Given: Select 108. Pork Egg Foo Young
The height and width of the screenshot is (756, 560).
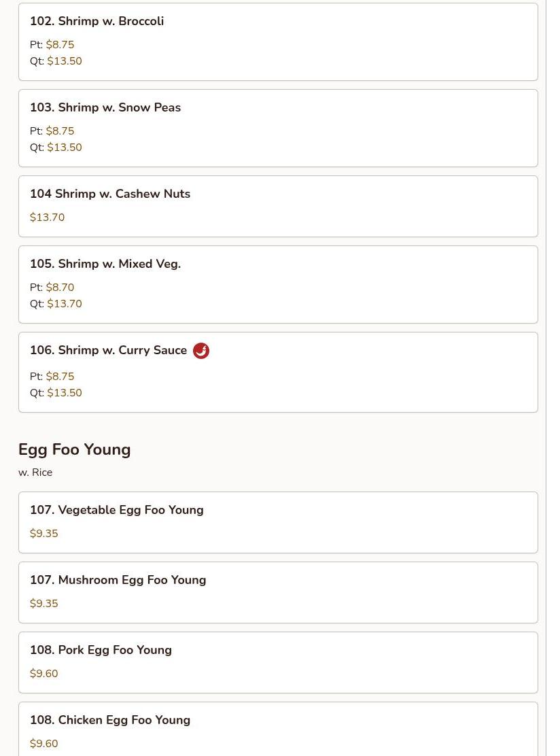Looking at the screenshot, I should (278, 662).
